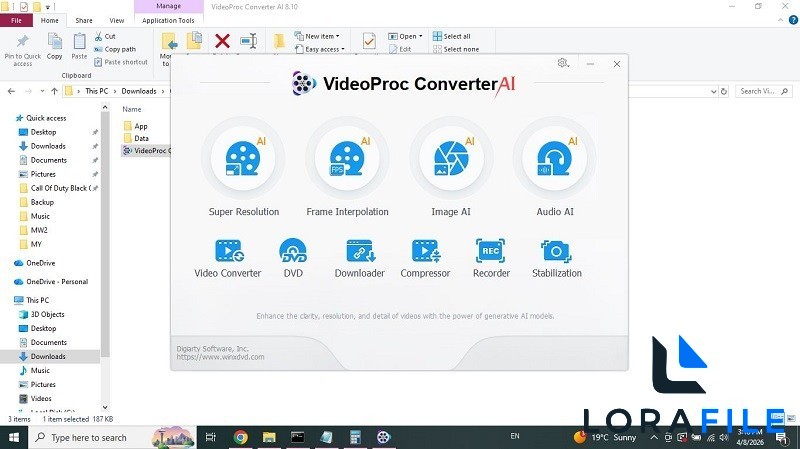The width and height of the screenshot is (800, 449).
Task: Open the Downloader module
Action: tap(360, 259)
